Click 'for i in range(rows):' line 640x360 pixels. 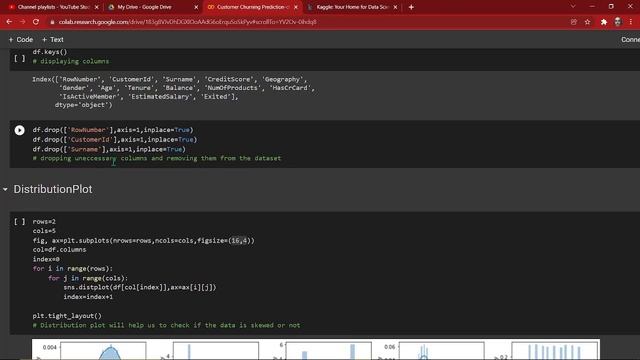[73, 269]
